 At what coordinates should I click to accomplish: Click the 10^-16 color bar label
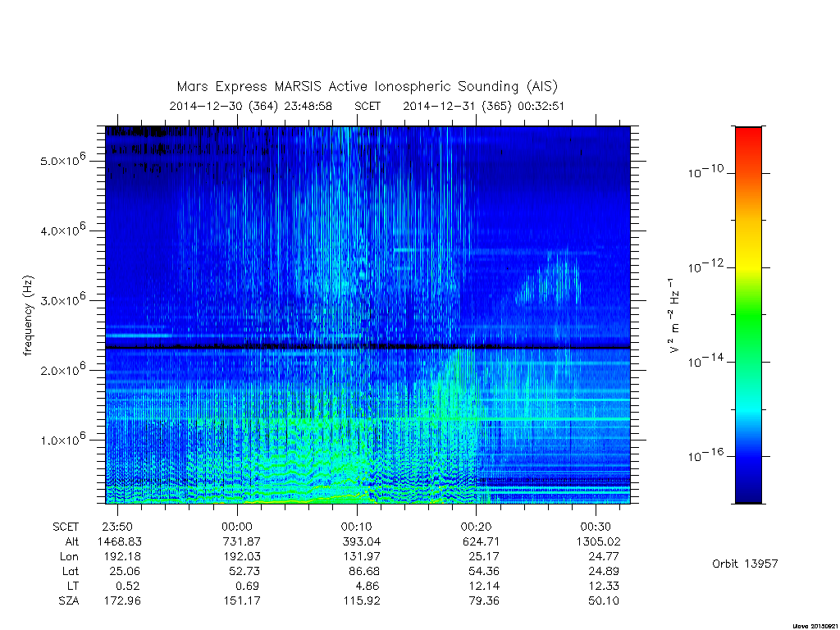705,455
